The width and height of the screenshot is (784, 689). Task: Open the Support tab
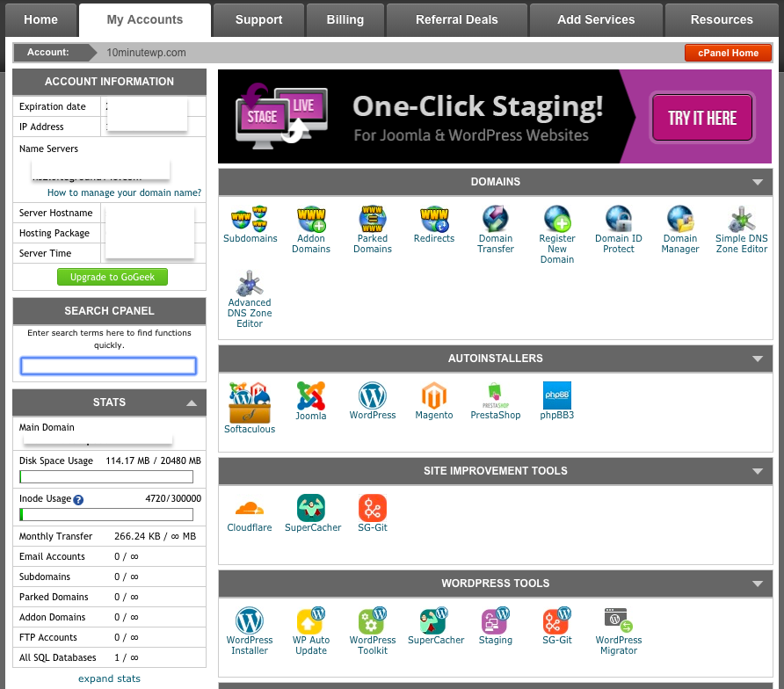pyautogui.click(x=259, y=20)
